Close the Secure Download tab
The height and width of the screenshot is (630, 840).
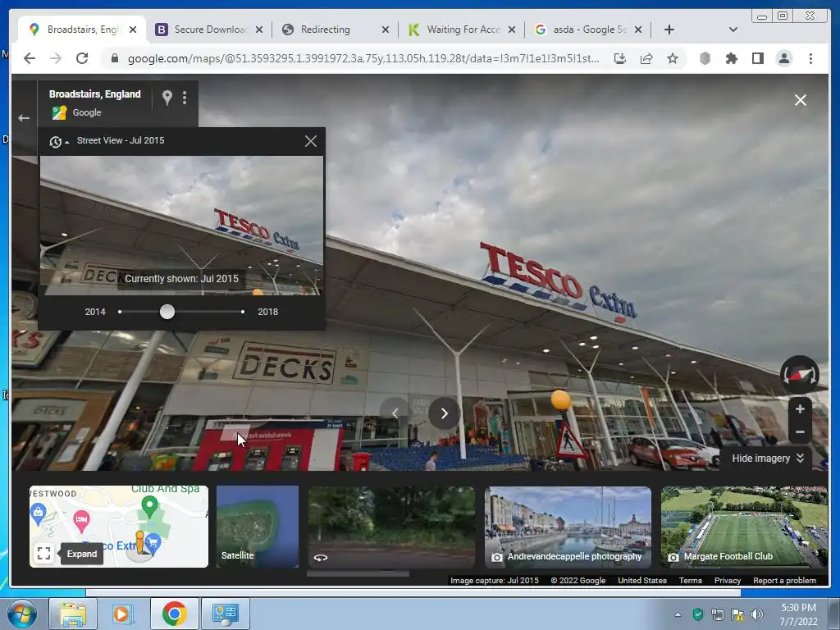pos(258,30)
